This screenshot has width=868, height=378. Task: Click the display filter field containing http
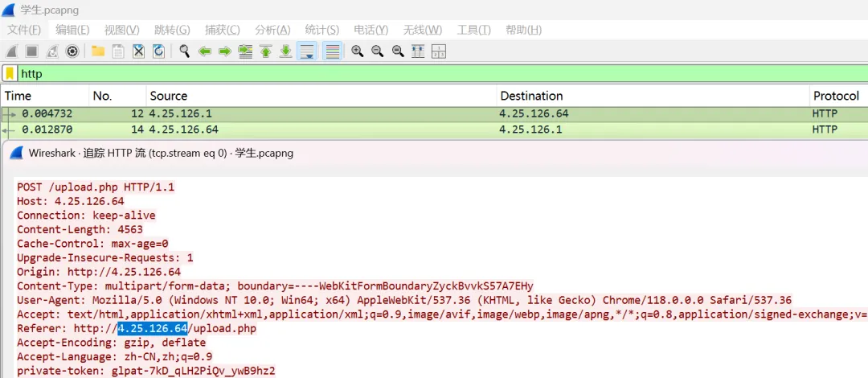click(x=442, y=73)
